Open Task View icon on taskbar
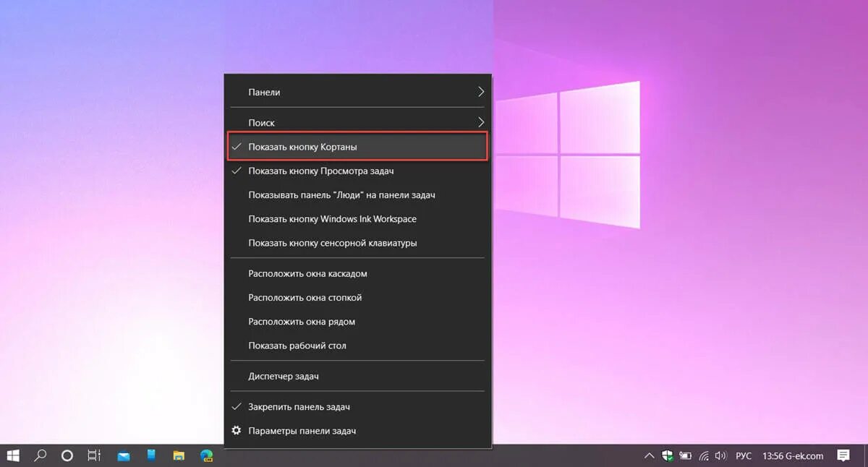The image size is (868, 467). coord(94,455)
